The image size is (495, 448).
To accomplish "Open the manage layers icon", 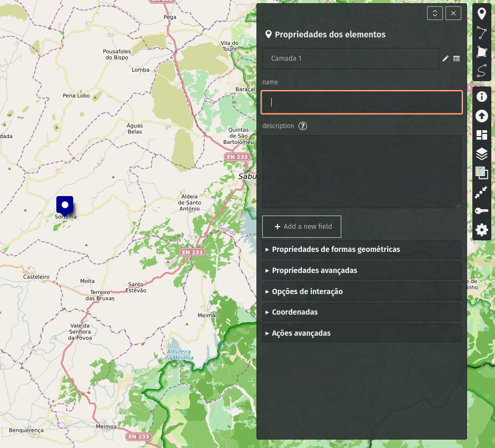I will coord(481,154).
